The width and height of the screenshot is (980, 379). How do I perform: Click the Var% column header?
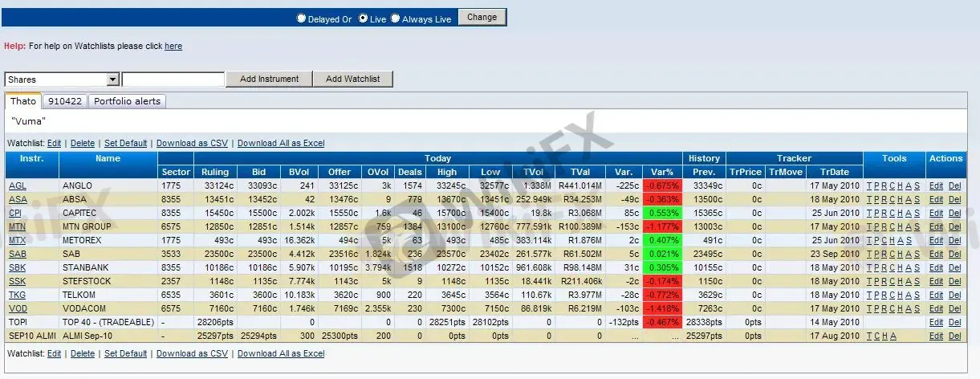(661, 172)
